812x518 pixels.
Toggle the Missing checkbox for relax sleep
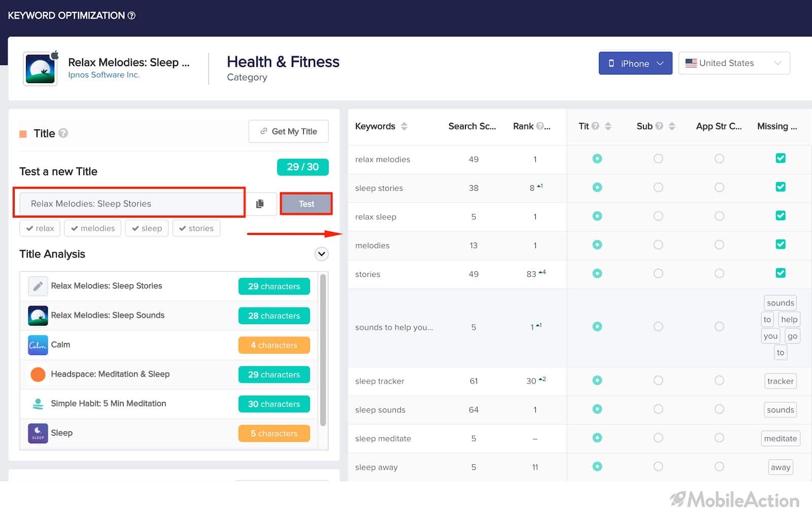point(781,216)
